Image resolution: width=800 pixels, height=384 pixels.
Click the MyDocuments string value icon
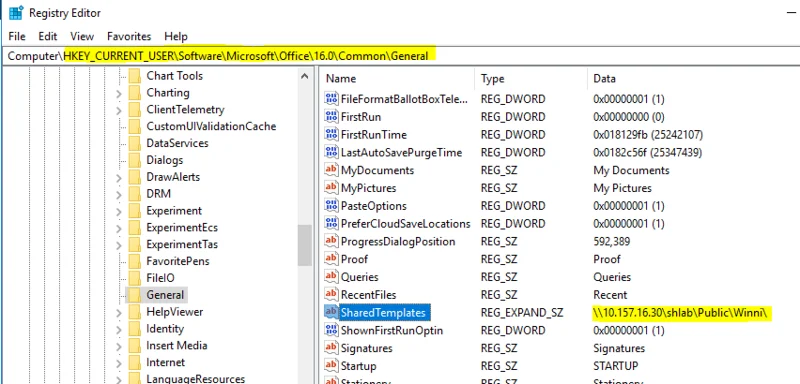tap(331, 170)
